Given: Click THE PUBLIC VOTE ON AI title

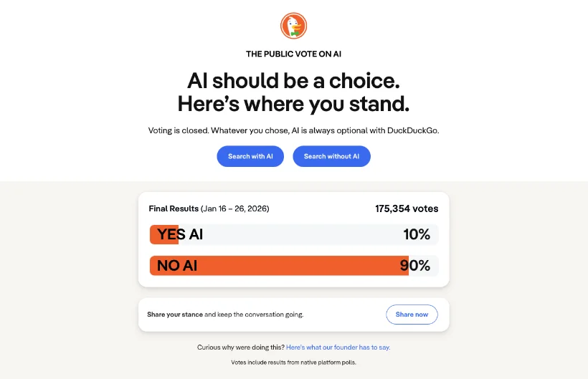Looking at the screenshot, I should [x=293, y=54].
